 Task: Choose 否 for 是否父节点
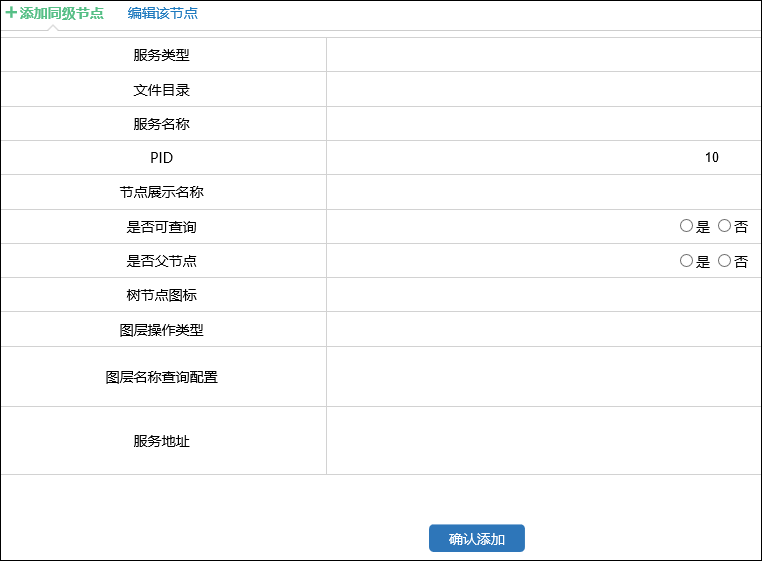tap(725, 260)
